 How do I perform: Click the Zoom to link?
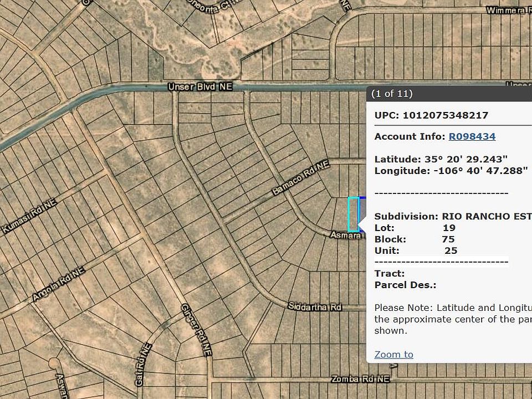pyautogui.click(x=393, y=354)
